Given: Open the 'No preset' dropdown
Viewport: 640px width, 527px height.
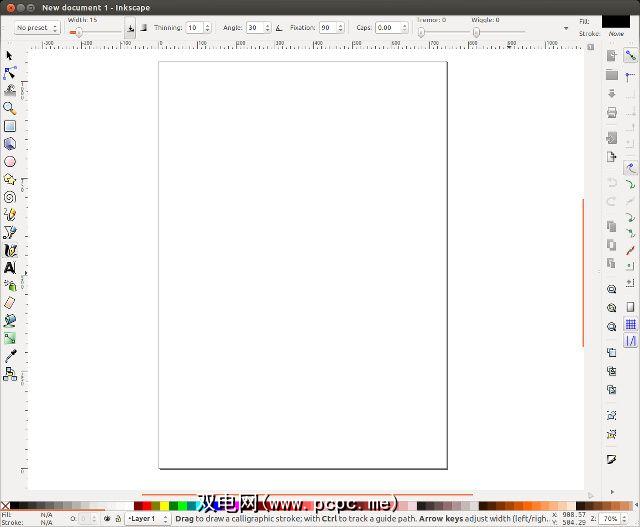Looking at the screenshot, I should click(37, 28).
